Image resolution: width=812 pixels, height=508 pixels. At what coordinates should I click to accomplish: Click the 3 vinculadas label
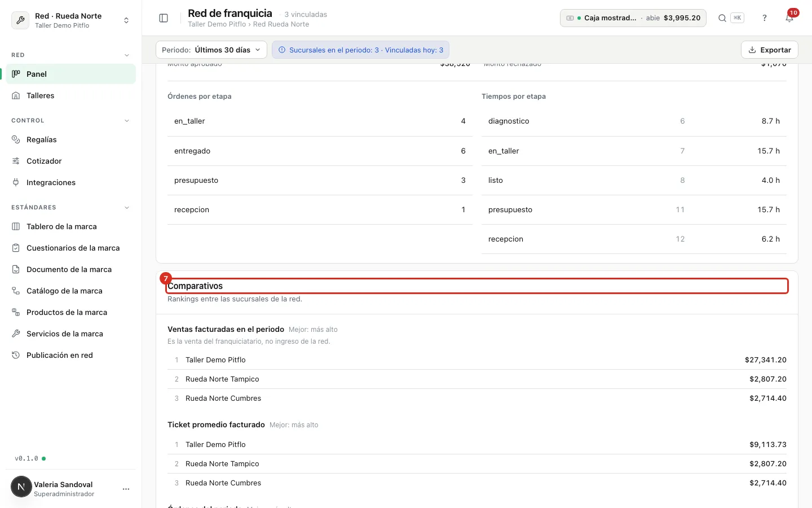(306, 15)
